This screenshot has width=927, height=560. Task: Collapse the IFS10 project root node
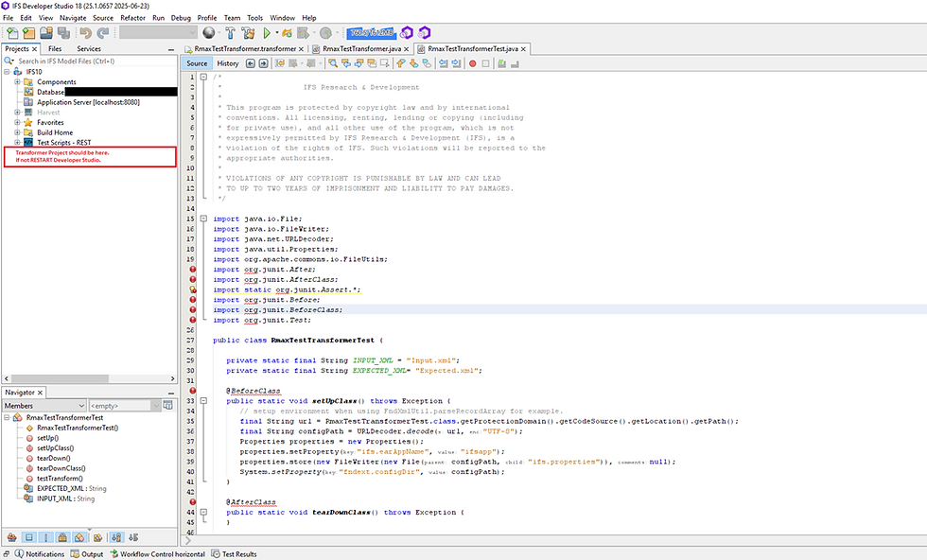pos(7,72)
